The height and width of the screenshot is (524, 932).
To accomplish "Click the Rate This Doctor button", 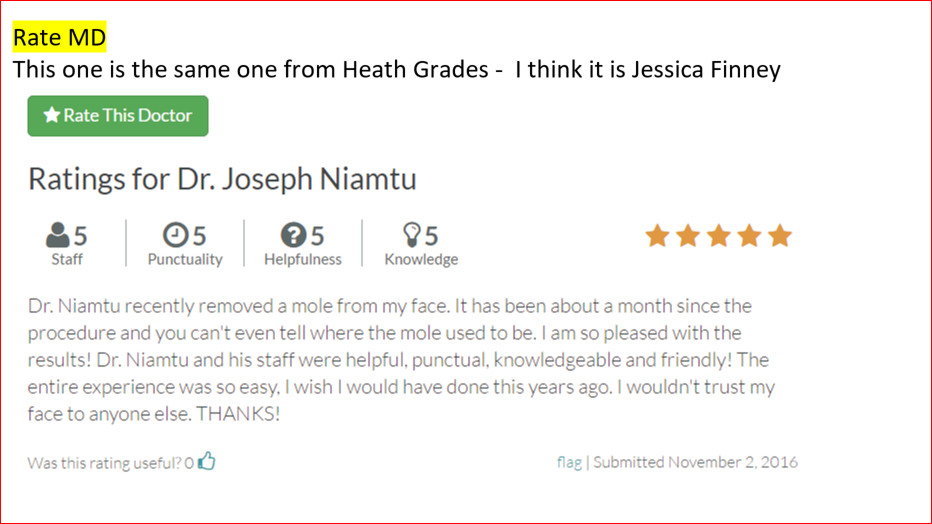I will click(118, 116).
